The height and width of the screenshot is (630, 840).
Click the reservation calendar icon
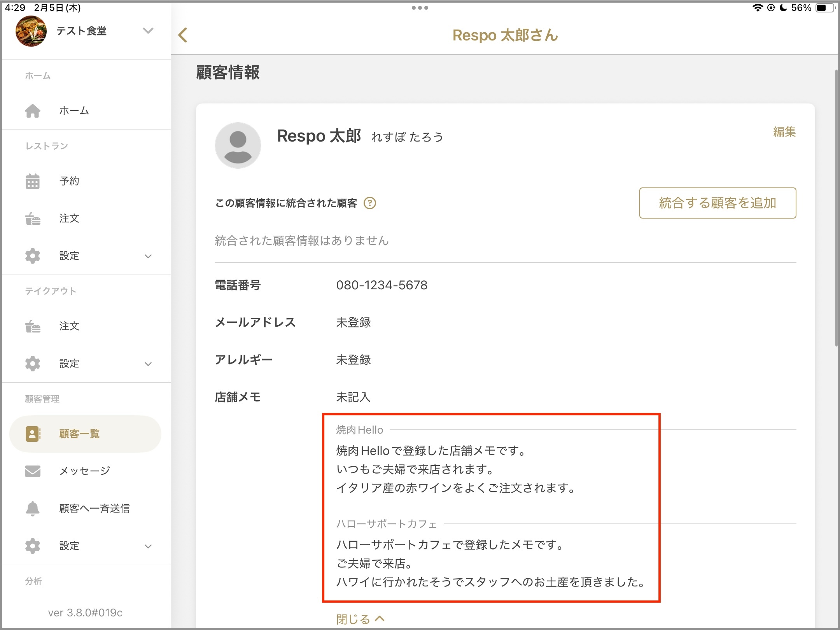pyautogui.click(x=33, y=181)
